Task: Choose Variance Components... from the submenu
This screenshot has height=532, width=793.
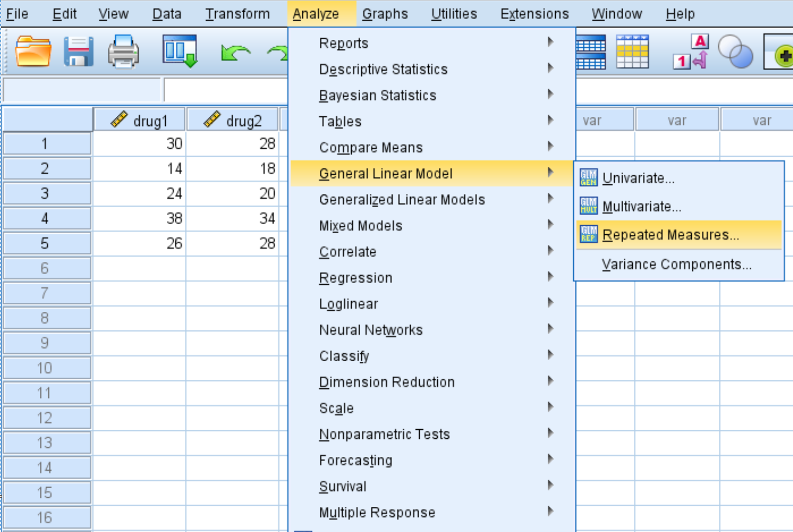Action: [679, 264]
